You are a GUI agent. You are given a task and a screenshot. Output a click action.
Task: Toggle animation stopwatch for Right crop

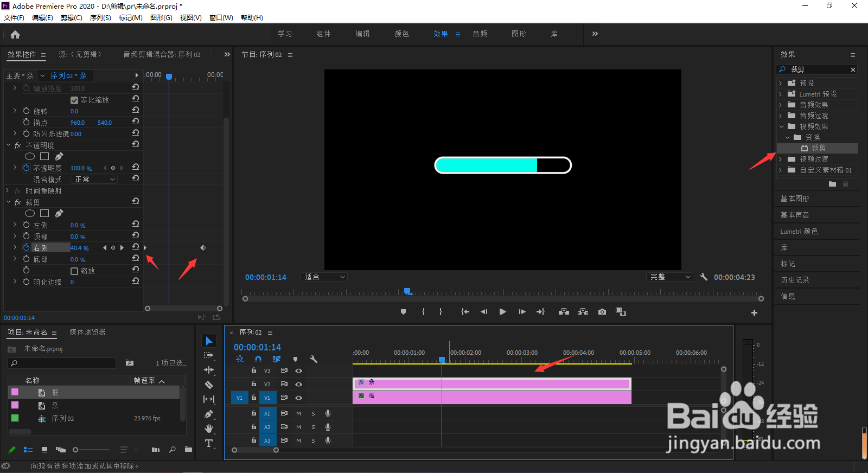tap(26, 247)
